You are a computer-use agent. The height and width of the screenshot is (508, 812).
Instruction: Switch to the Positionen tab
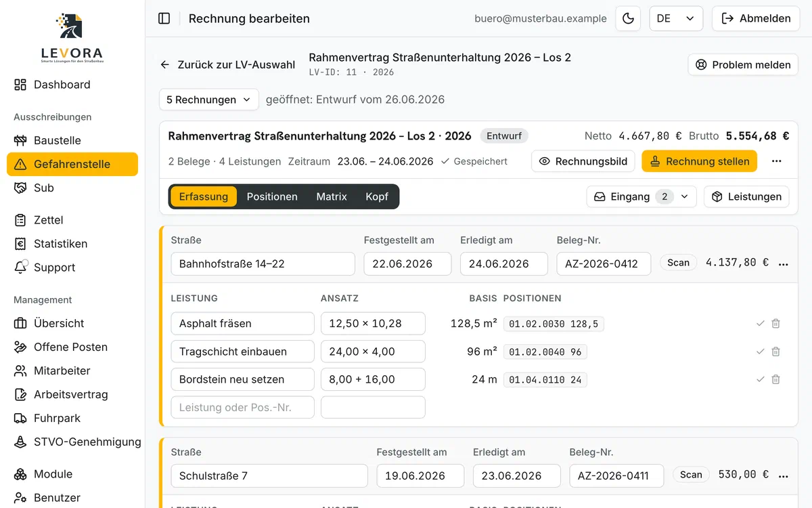coord(272,196)
